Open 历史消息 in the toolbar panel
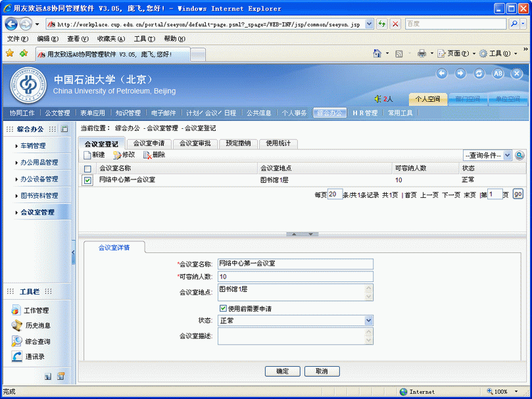Image resolution: width=532 pixels, height=399 pixels. [17, 325]
